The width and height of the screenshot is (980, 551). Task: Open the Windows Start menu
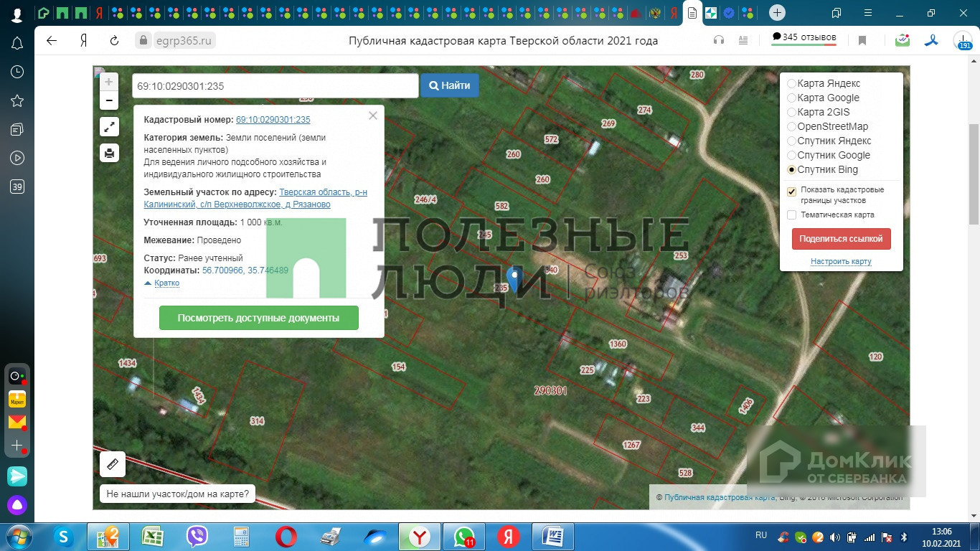pos(19,537)
